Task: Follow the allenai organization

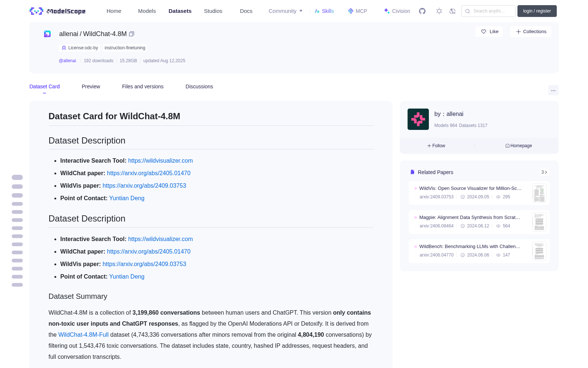Action: click(x=436, y=146)
